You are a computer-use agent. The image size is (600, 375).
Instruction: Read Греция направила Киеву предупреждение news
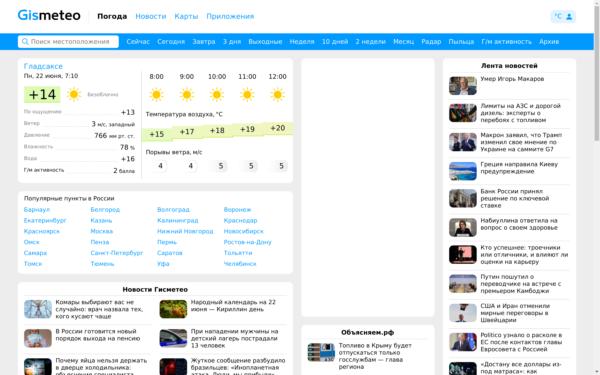coord(519,168)
